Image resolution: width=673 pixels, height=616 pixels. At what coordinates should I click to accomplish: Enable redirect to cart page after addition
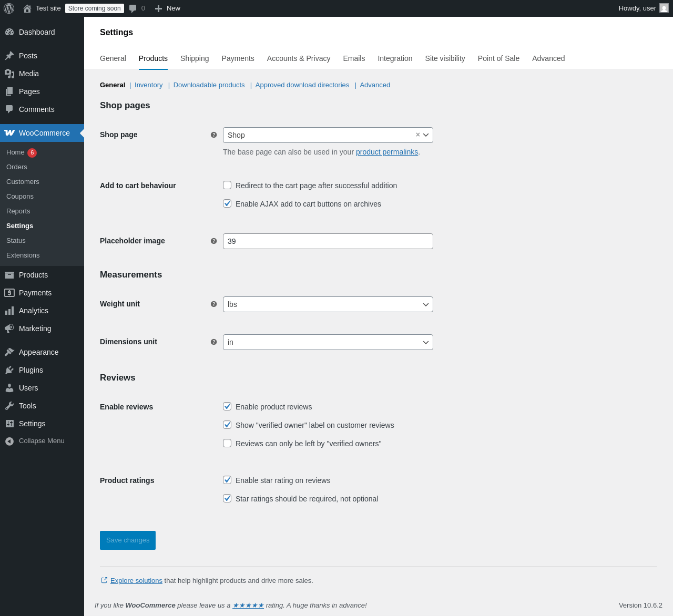227,185
